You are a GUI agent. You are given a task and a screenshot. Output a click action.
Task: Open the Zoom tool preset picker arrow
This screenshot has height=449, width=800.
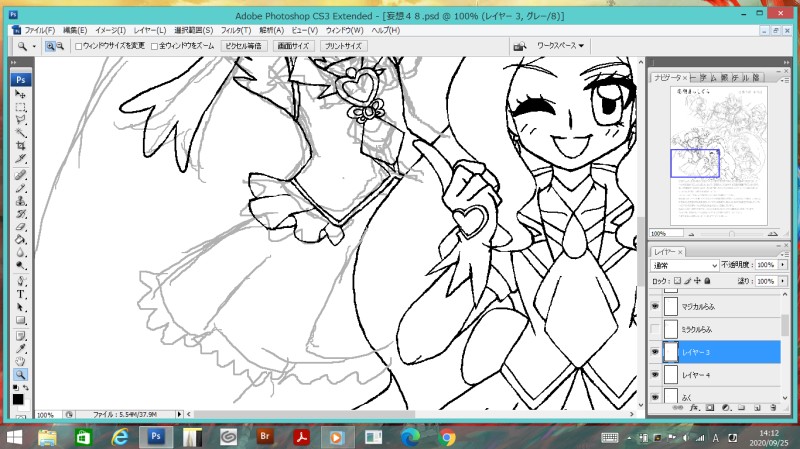tap(34, 46)
